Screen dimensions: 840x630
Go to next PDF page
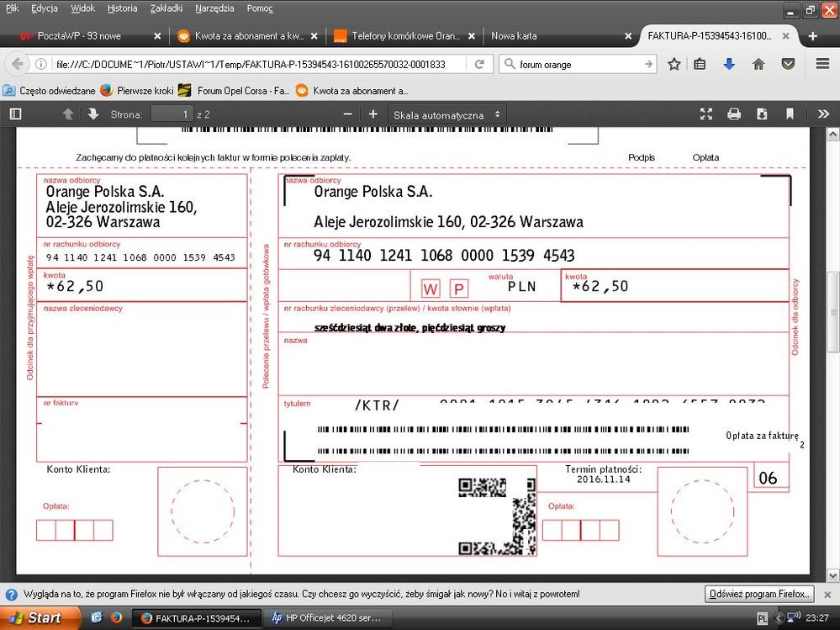pos(92,114)
